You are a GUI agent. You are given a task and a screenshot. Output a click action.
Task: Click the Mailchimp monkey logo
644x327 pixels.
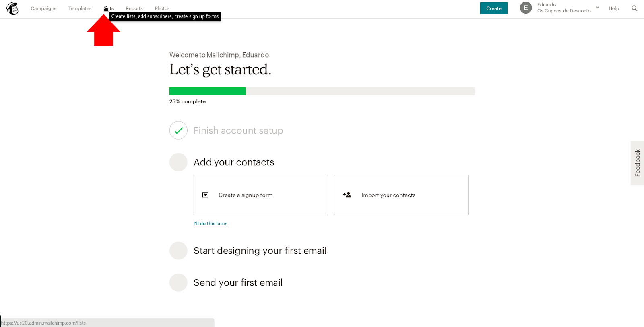tap(12, 8)
